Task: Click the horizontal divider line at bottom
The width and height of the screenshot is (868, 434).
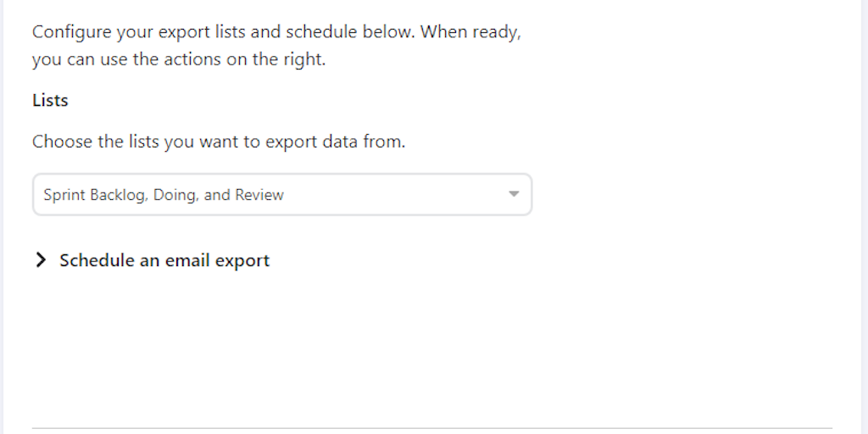Action: [432, 427]
